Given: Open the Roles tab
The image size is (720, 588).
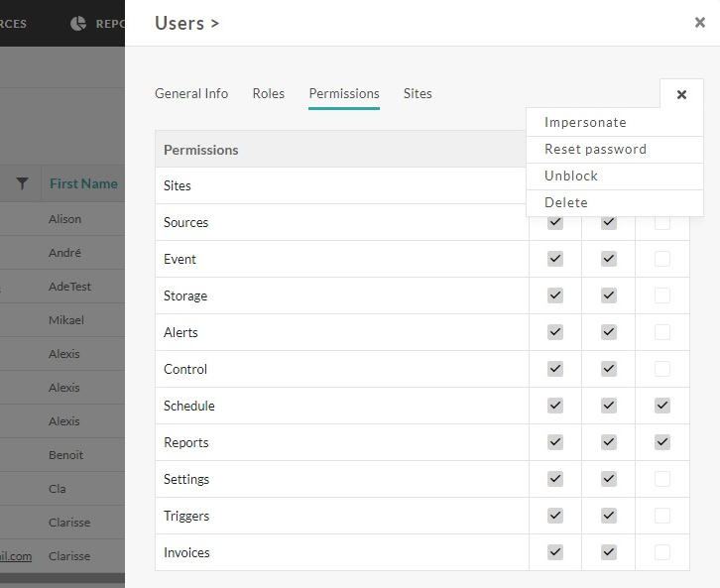Looking at the screenshot, I should coord(268,93).
